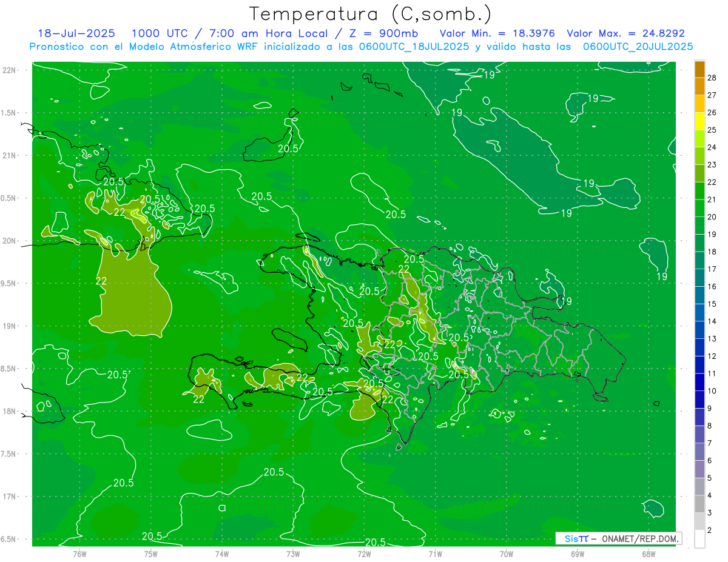
Task: Click the '70W' longitude axis label
Action: 507,554
